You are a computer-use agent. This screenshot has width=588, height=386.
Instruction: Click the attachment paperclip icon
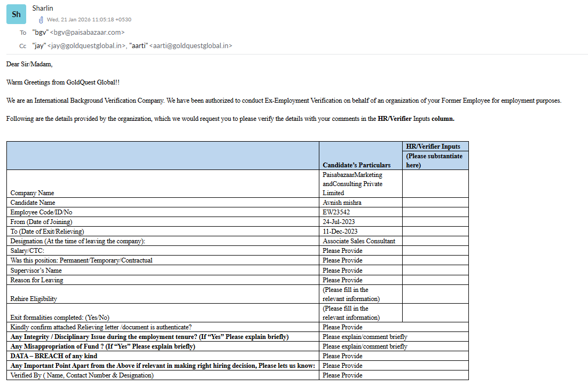point(41,20)
